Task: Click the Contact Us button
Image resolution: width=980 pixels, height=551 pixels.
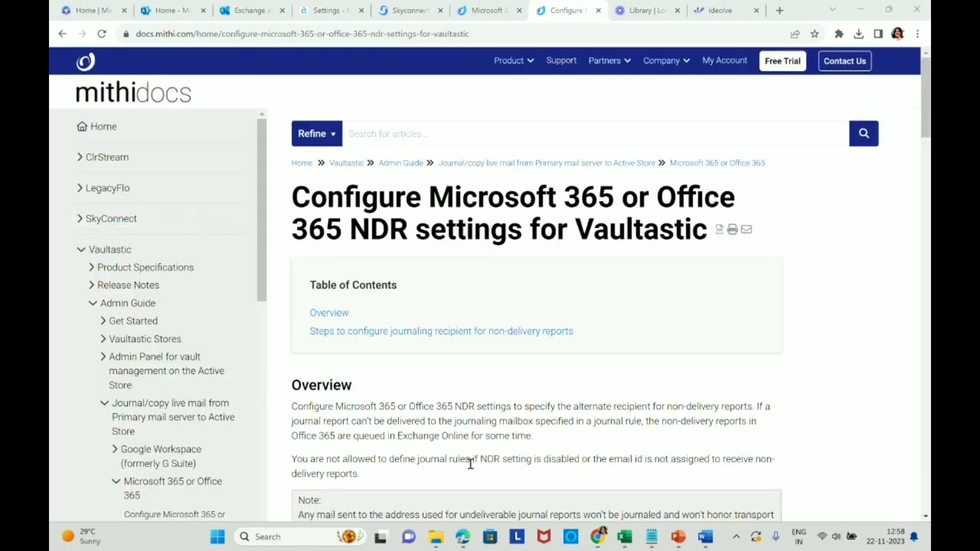Action: (x=844, y=61)
